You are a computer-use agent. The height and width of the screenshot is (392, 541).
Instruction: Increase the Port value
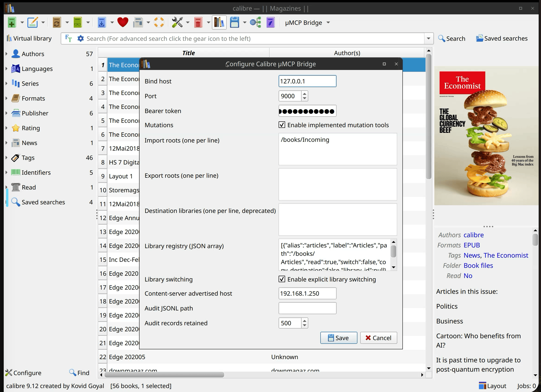(304, 94)
